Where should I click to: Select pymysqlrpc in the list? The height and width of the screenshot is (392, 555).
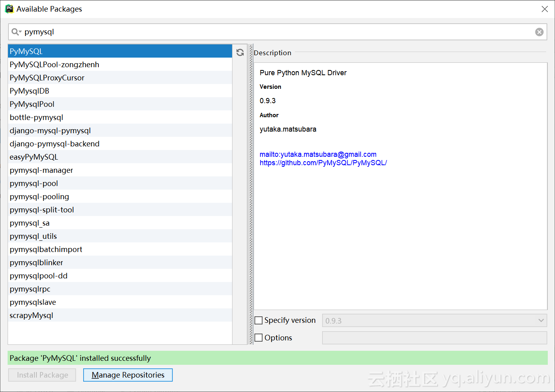coord(120,289)
